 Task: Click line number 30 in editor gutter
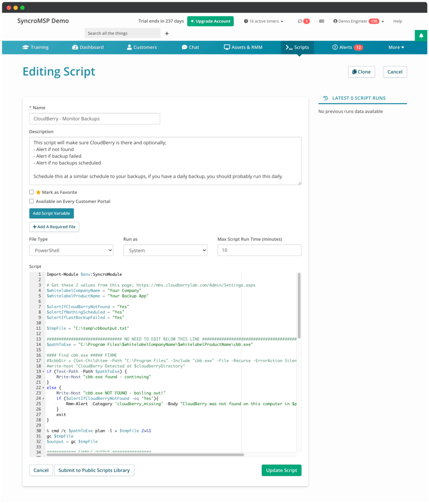[38, 431]
